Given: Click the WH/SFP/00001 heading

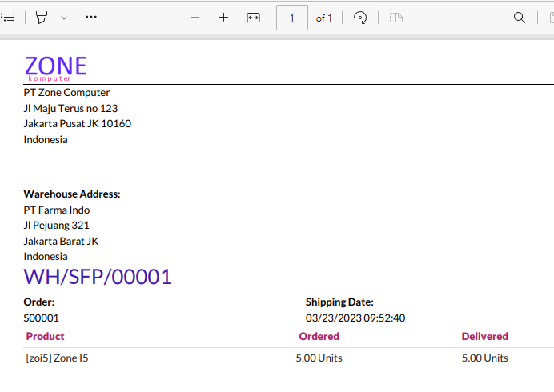Looking at the screenshot, I should pyautogui.click(x=98, y=277).
